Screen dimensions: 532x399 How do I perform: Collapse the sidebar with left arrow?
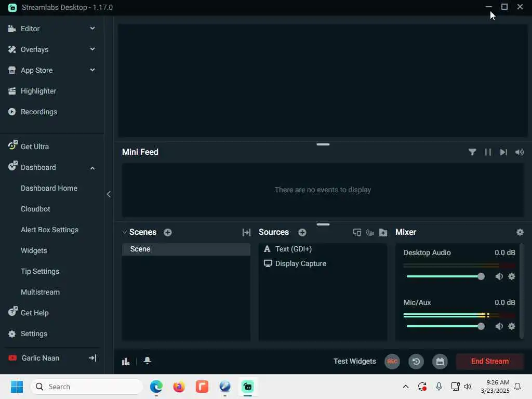(109, 194)
